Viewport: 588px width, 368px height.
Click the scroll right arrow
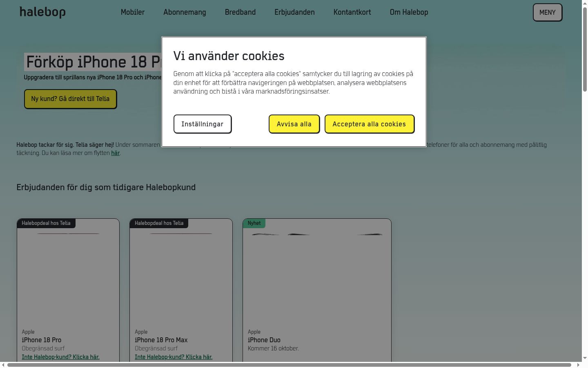tap(578, 365)
